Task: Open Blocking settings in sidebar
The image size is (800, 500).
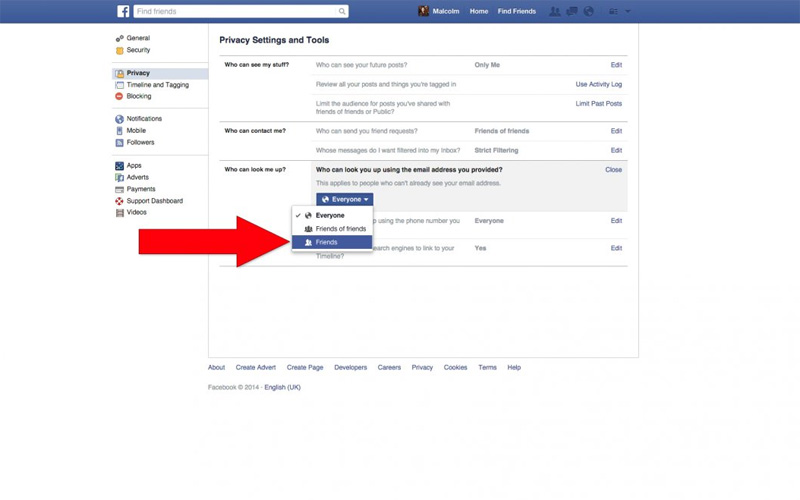Action: pyautogui.click(x=139, y=97)
